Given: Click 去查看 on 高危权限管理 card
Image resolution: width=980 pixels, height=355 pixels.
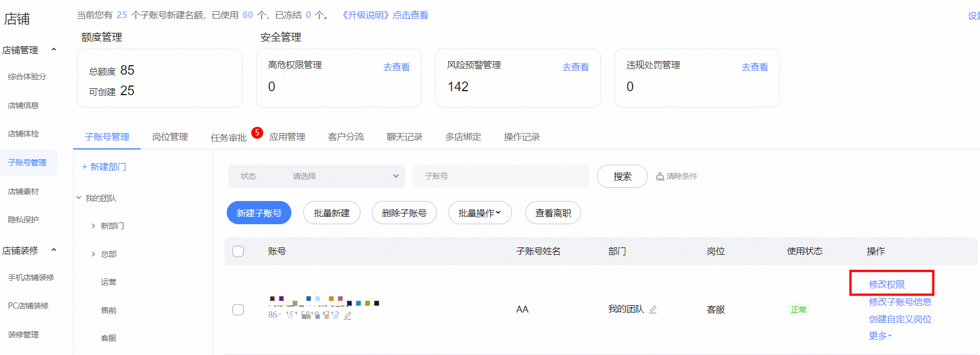Looking at the screenshot, I should (x=396, y=67).
